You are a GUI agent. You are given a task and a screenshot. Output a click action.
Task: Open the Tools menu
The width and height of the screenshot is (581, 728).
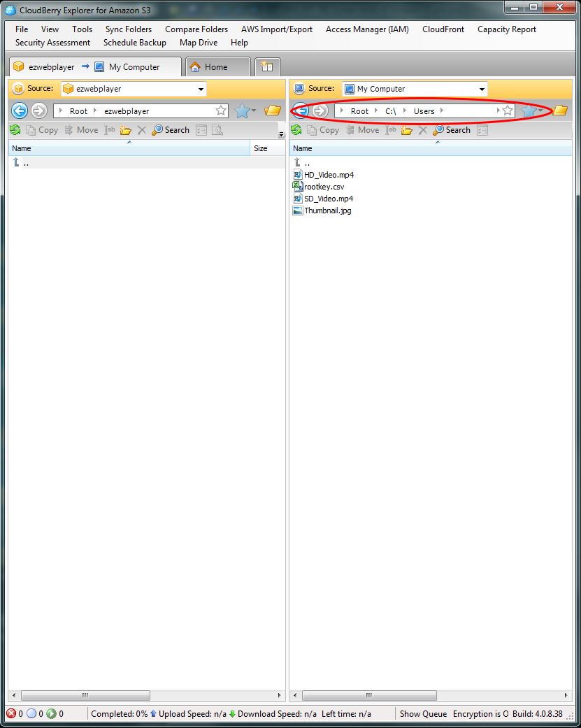82,29
